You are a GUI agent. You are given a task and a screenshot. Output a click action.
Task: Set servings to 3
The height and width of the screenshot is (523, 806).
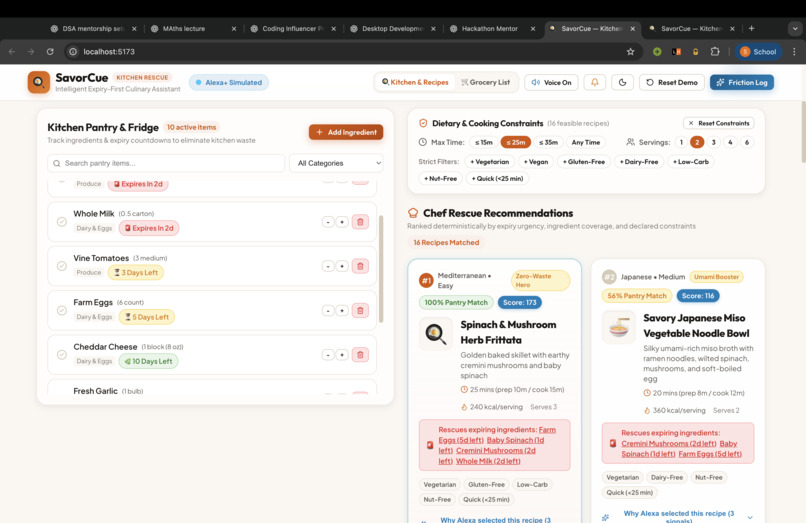713,142
